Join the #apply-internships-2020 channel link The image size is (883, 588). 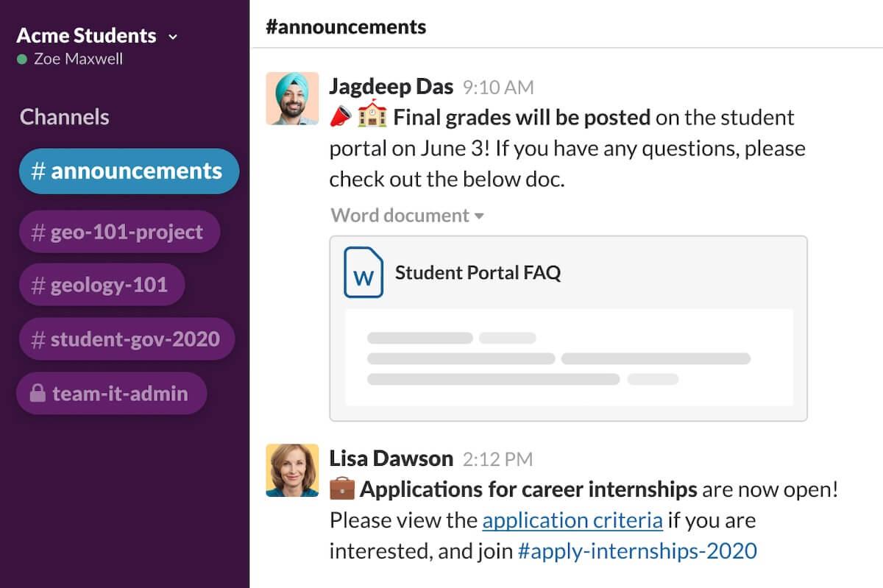click(637, 550)
